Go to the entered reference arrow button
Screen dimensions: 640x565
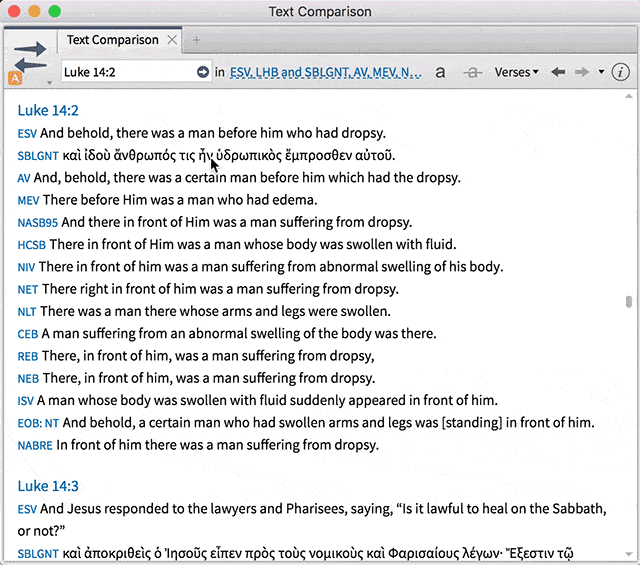(x=203, y=72)
